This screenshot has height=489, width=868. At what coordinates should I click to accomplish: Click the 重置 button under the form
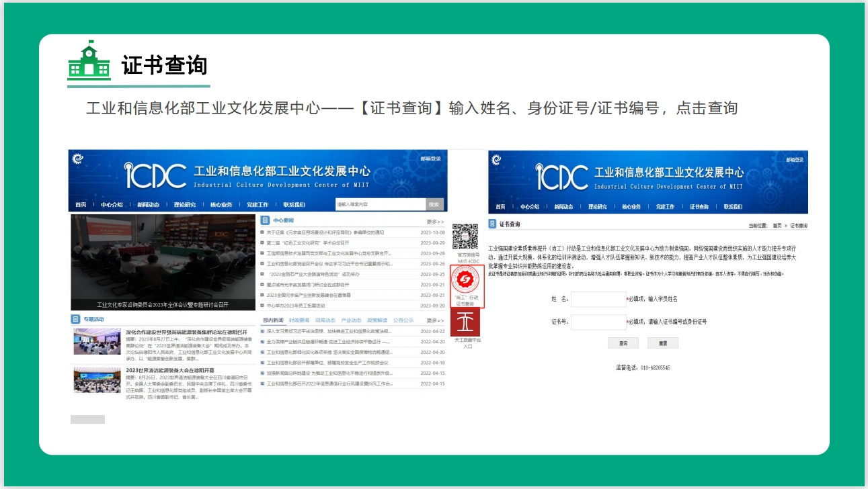(662, 343)
